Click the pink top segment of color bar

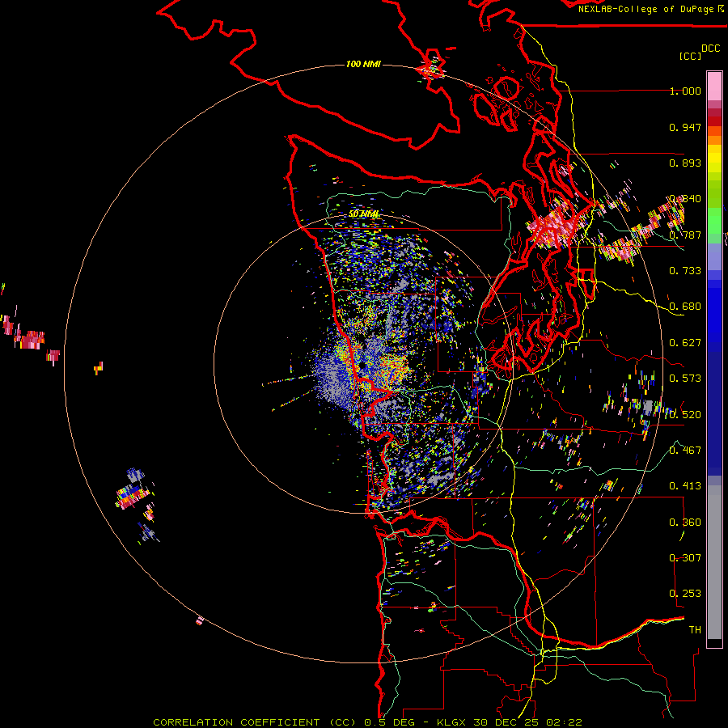[x=714, y=87]
